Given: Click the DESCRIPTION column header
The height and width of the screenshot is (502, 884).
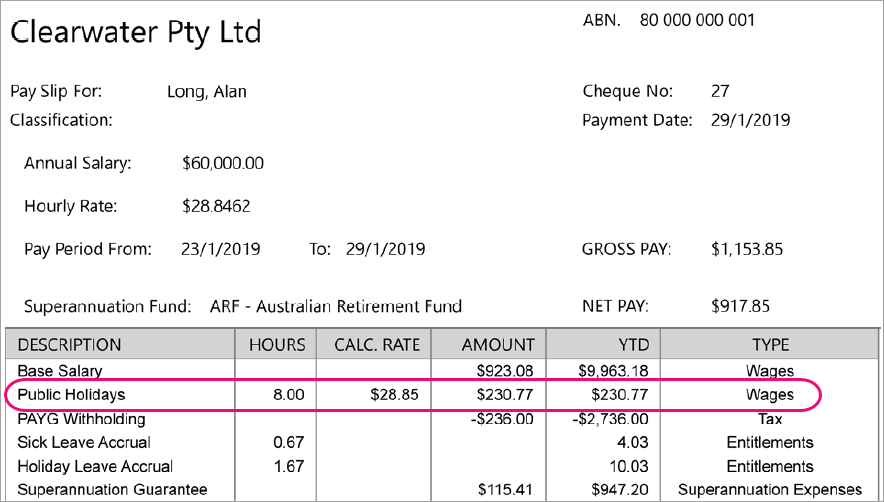Looking at the screenshot, I should [70, 345].
